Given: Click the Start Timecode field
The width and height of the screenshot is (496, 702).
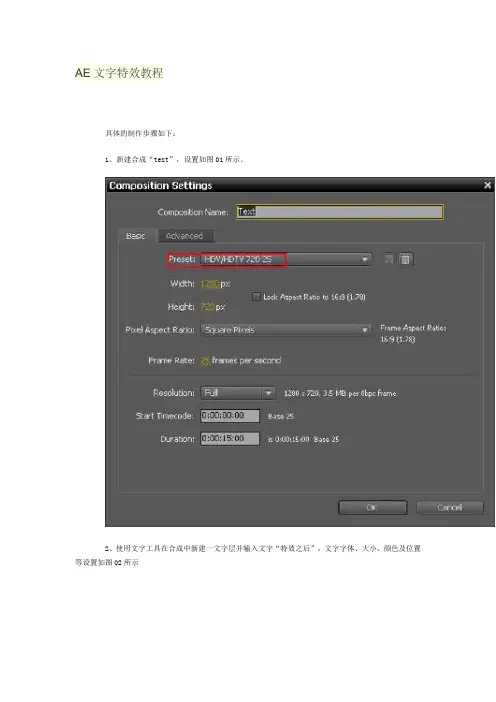Looking at the screenshot, I should tap(230, 415).
